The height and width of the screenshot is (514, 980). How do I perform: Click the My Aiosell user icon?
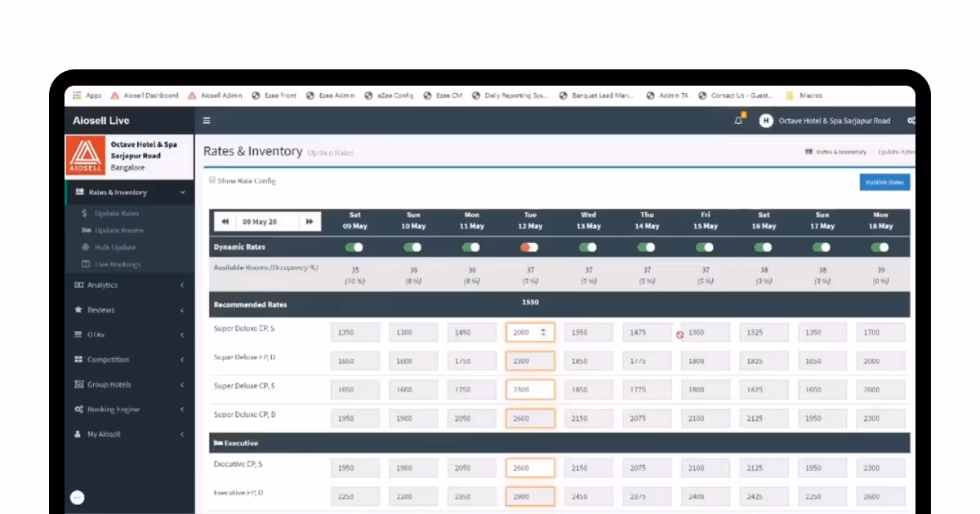coord(78,434)
